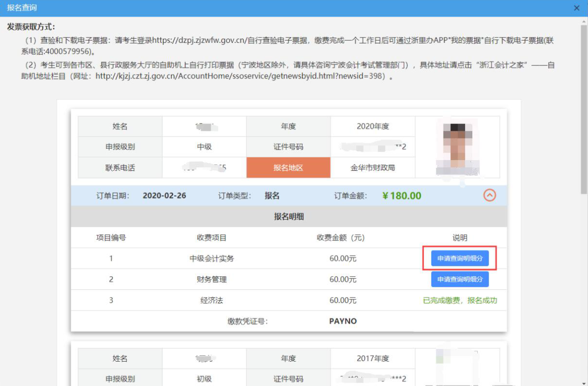Screen dimensions: 588x386
Task: Click the 金华市财政局 region value
Action: coord(373,168)
